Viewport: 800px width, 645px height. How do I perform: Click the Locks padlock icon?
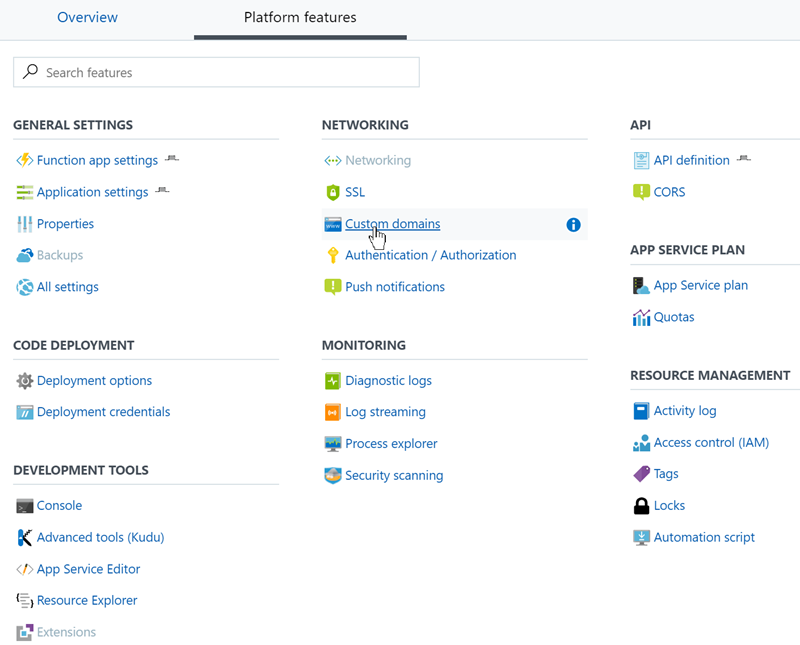641,506
